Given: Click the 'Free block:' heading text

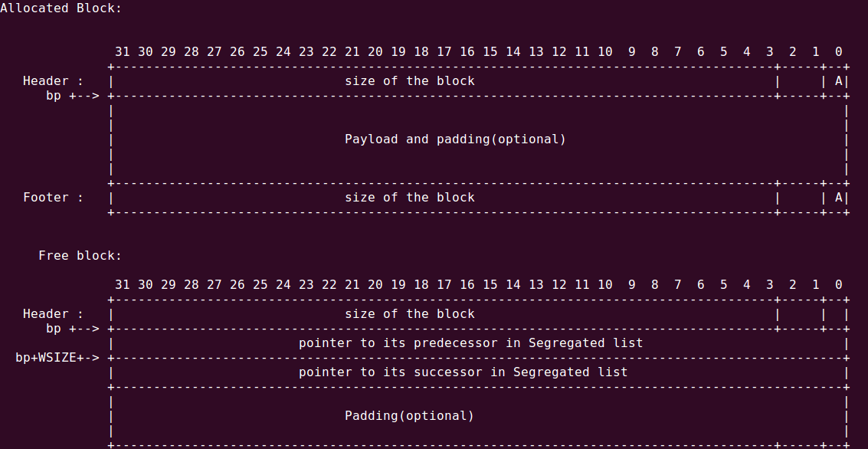Looking at the screenshot, I should [x=80, y=256].
